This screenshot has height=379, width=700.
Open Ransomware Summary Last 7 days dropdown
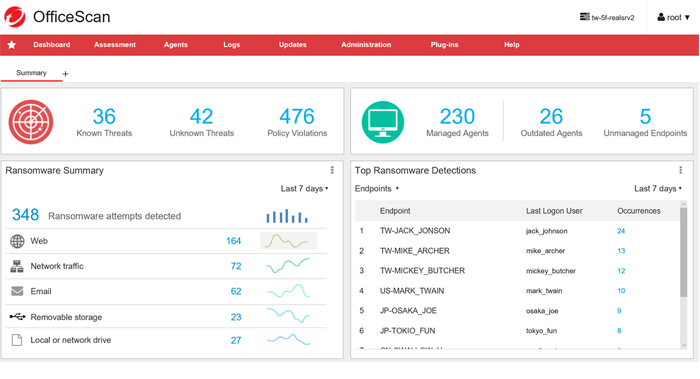point(304,189)
